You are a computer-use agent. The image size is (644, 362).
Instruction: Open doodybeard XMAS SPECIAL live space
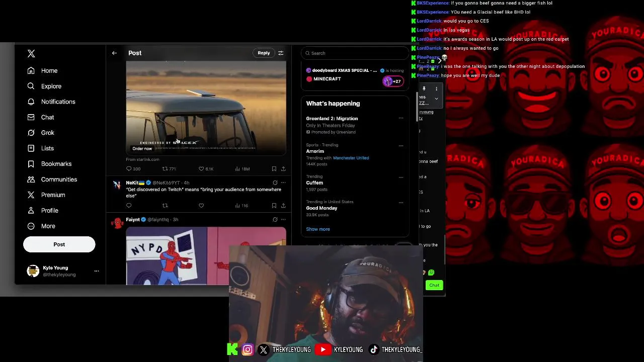point(355,75)
